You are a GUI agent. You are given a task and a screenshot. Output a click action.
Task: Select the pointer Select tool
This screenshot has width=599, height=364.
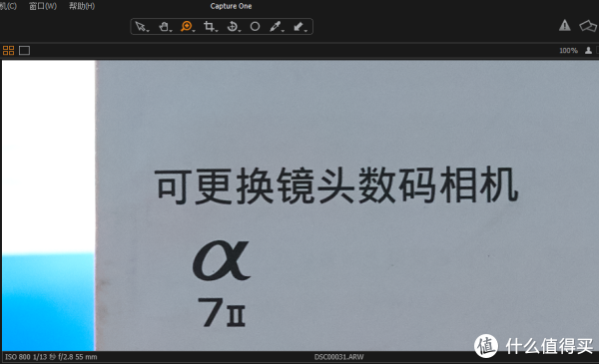click(x=140, y=26)
